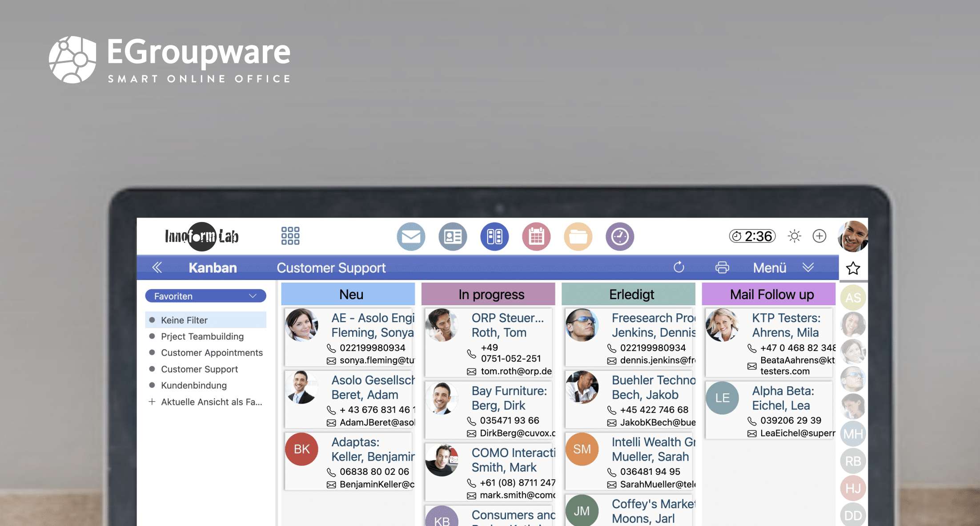Open the Addressbook app icon

point(453,237)
